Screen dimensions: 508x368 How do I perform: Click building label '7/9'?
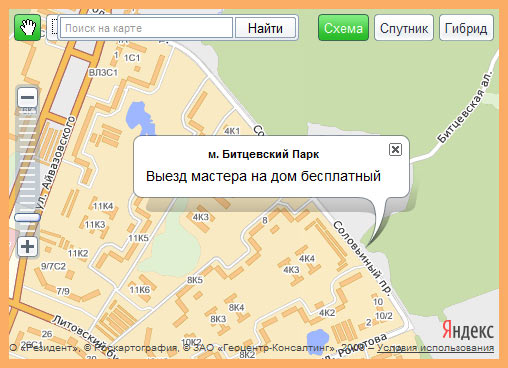point(63,291)
